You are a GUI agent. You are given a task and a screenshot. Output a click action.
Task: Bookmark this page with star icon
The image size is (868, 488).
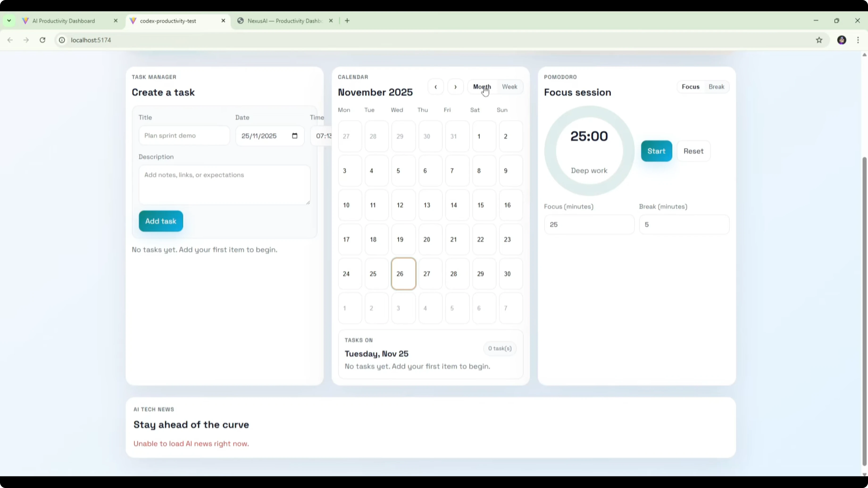[819, 40]
